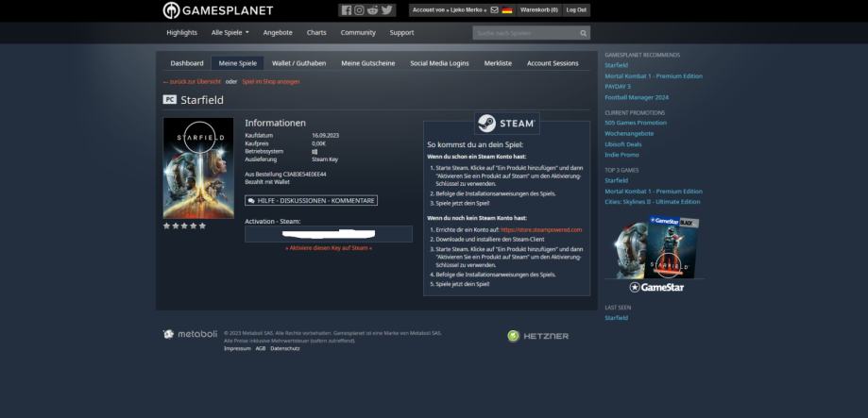Open Support in the main navigation

click(402, 33)
